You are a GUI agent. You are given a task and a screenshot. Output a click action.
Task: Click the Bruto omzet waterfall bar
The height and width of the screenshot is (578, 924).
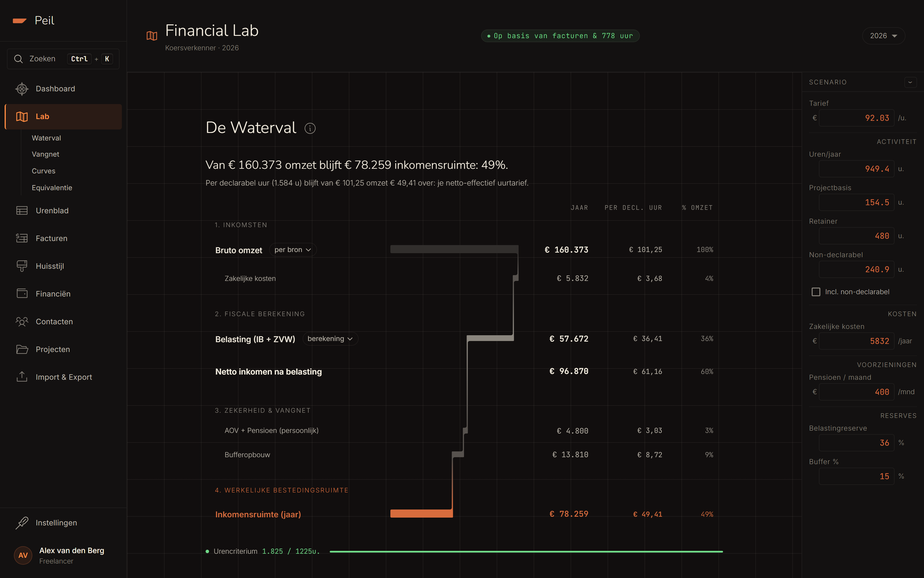point(454,249)
